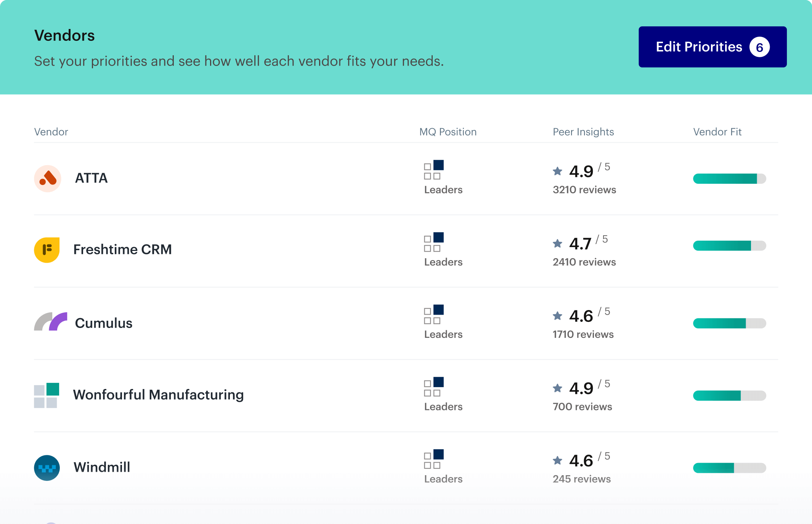The height and width of the screenshot is (524, 812).
Task: Click the Edit Priorities button
Action: click(712, 47)
